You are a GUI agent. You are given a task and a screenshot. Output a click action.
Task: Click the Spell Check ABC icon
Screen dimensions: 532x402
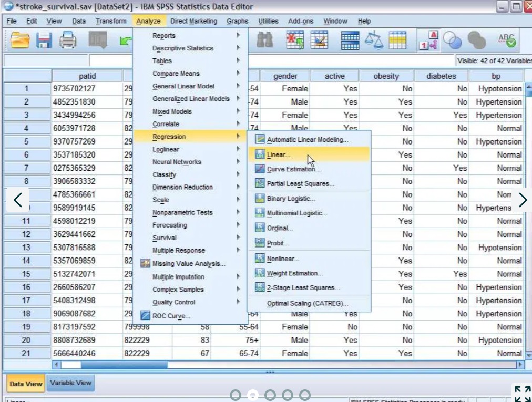click(x=507, y=40)
